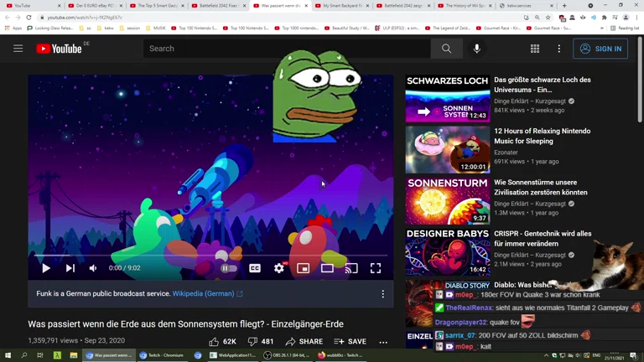The image size is (644, 362).
Task: Open the Schwarzes Loch video thumbnail
Action: pyautogui.click(x=448, y=99)
